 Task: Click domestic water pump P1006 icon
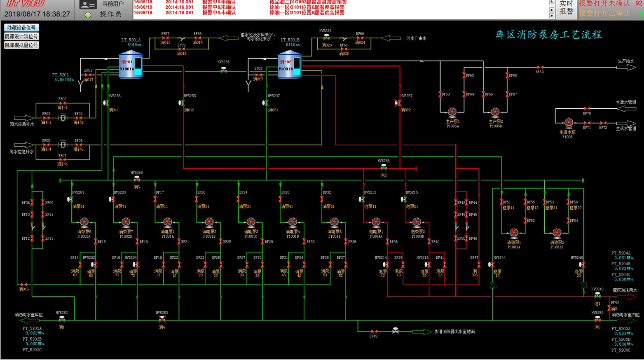[569, 122]
